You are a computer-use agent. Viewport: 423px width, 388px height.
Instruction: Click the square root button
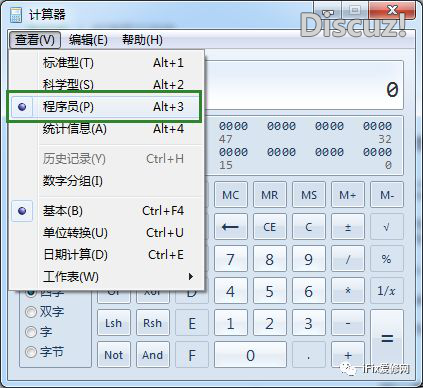(x=387, y=227)
